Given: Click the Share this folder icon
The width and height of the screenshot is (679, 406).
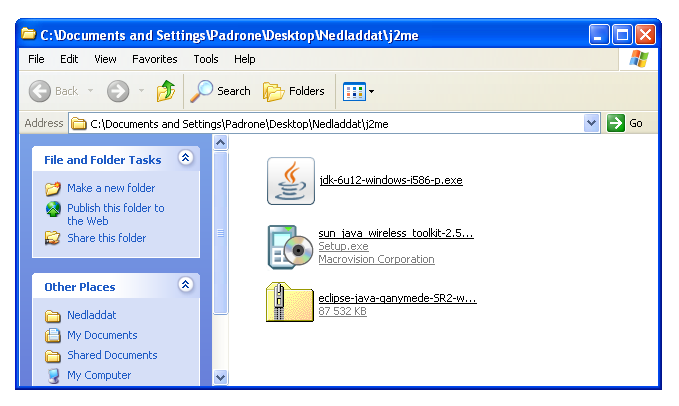Looking at the screenshot, I should click(x=52, y=238).
